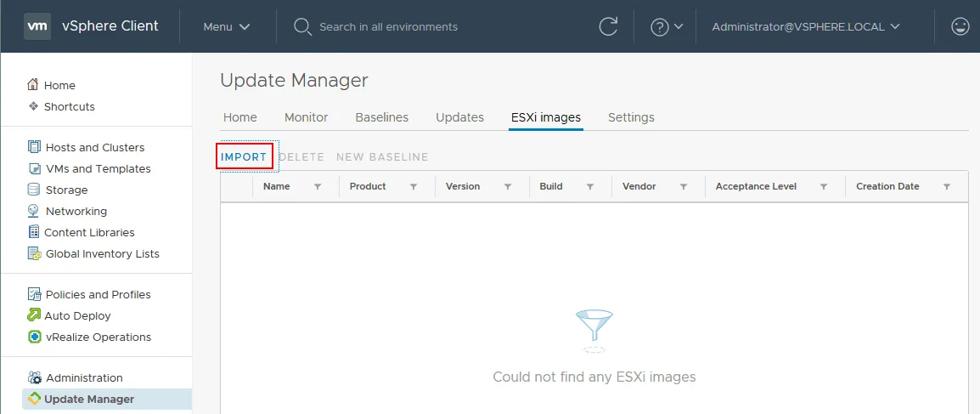Filter the Version column
This screenshot has height=414, width=980.
click(x=508, y=186)
